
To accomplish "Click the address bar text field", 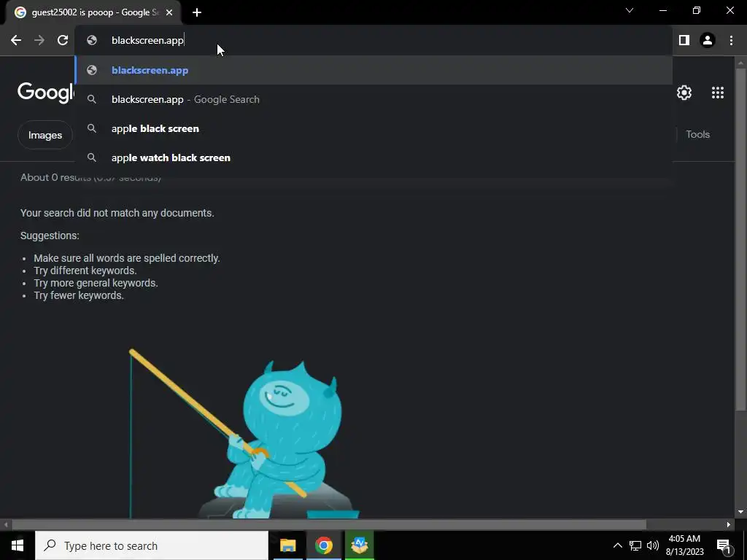I will pos(373,41).
